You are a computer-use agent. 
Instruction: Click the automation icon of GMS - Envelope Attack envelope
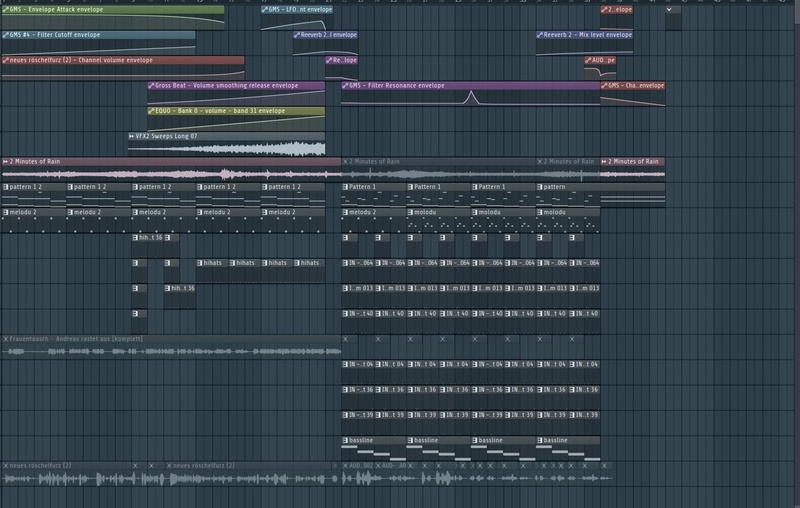(x=6, y=9)
